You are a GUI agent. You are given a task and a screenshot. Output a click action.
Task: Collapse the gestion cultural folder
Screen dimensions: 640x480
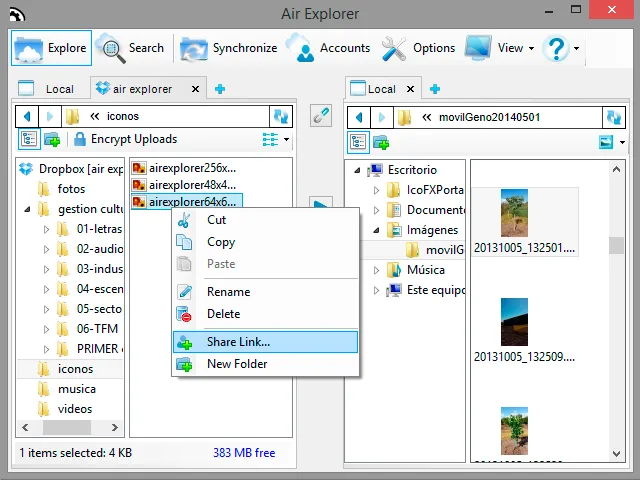27,209
